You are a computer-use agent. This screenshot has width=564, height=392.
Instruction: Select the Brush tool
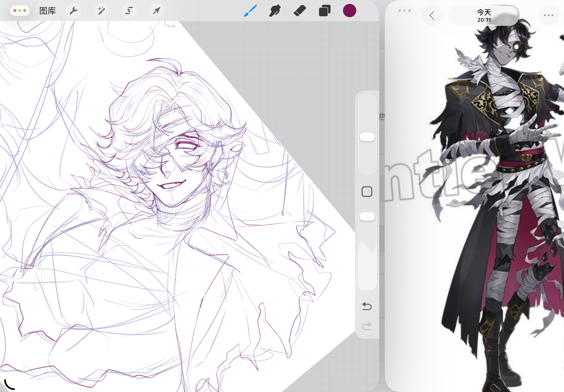pos(250,11)
